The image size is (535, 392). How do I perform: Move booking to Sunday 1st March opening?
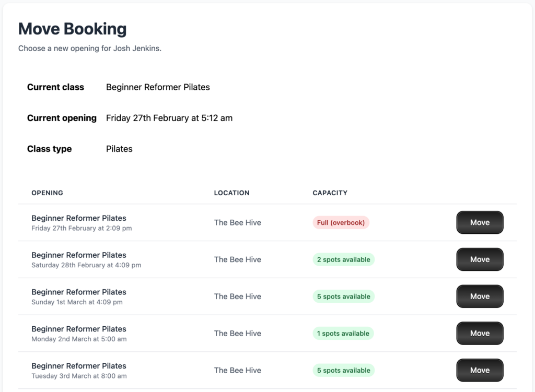tap(480, 296)
